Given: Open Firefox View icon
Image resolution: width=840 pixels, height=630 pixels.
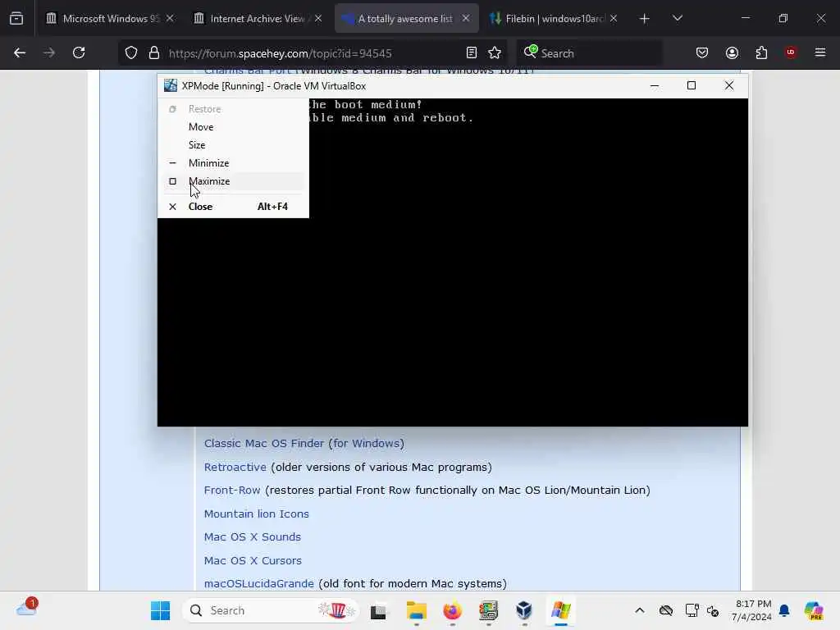Looking at the screenshot, I should click(x=16, y=19).
